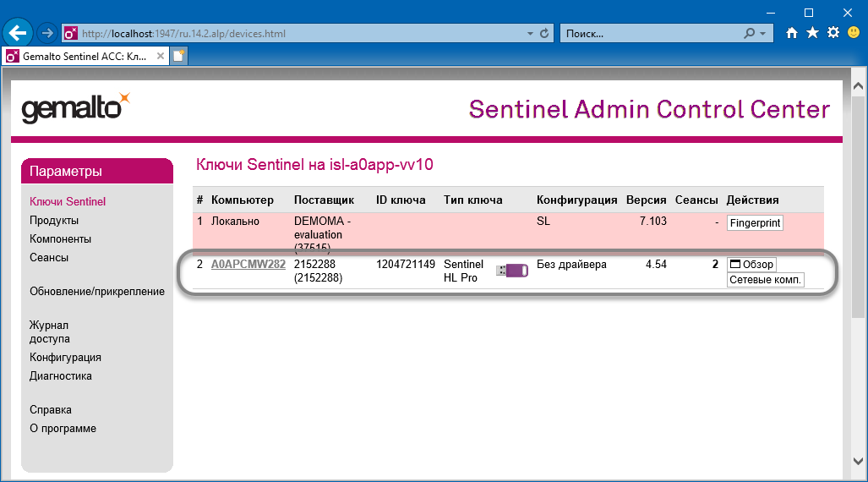Click the scrollbar up arrow
Screen dimensions: 868x482
tap(858, 86)
